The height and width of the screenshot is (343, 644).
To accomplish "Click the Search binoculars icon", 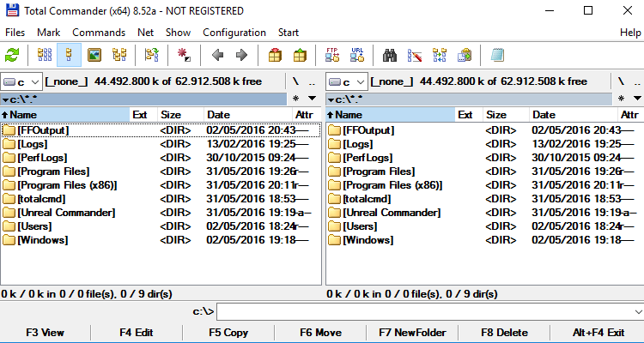I will (391, 55).
